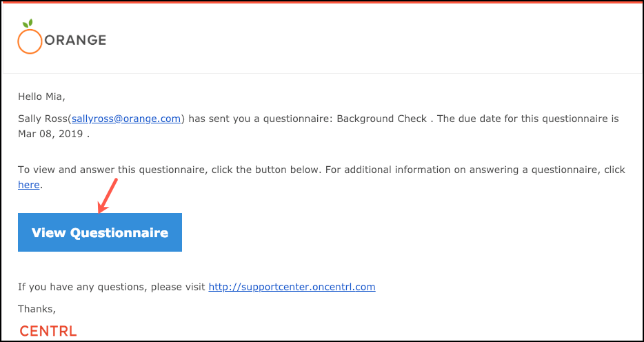
Task: Click the ORANGE wordmark text in header
Action: (75, 40)
